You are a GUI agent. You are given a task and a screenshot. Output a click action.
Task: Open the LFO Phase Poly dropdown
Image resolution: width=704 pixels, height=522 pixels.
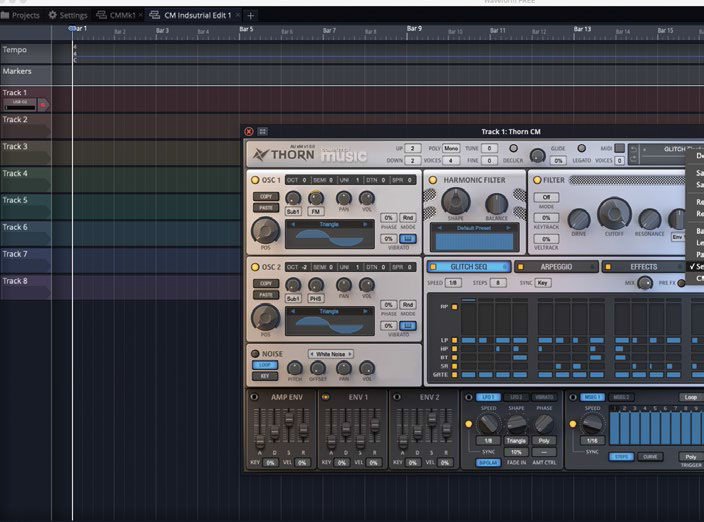(x=544, y=441)
